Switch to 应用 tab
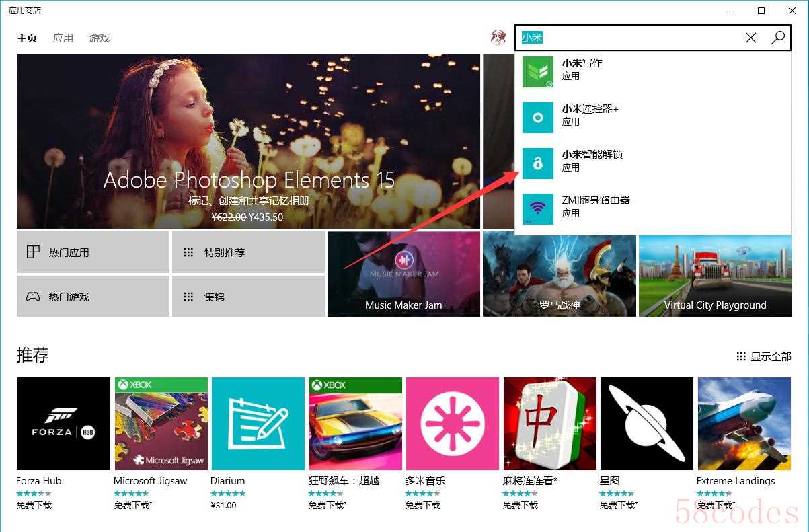This screenshot has height=532, width=809. (x=63, y=38)
